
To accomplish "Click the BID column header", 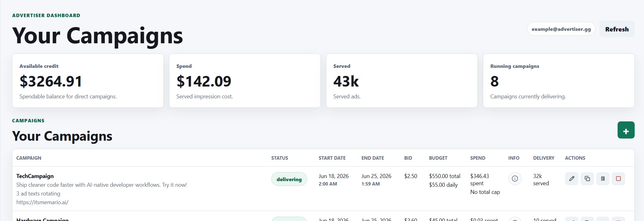I will (x=408, y=158).
